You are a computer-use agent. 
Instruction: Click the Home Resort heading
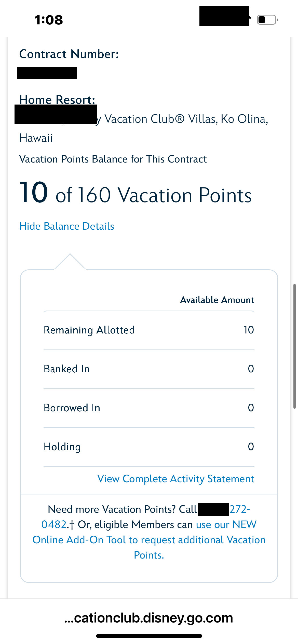pos(57,100)
